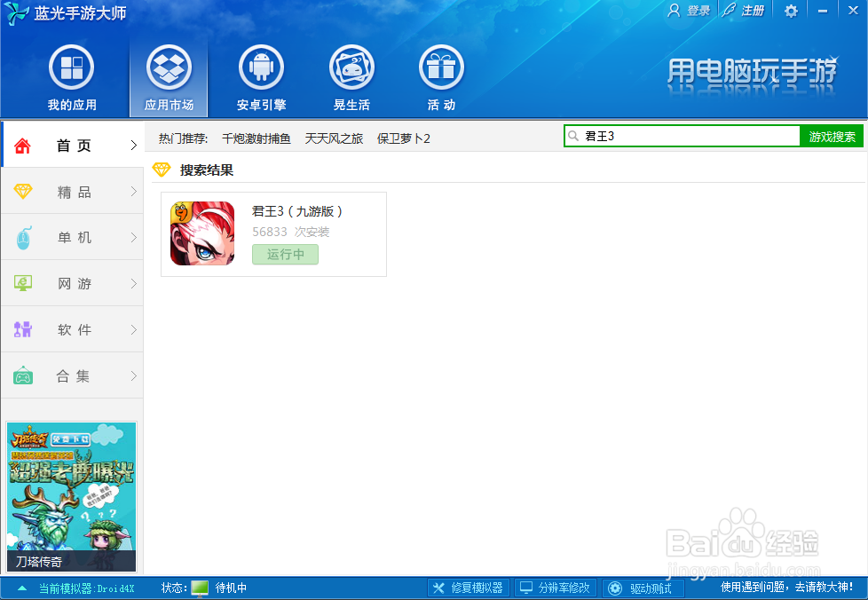Viewport: 868px width, 600px height.
Task: Click the red home icon beside 首页
Action: pyautogui.click(x=23, y=146)
